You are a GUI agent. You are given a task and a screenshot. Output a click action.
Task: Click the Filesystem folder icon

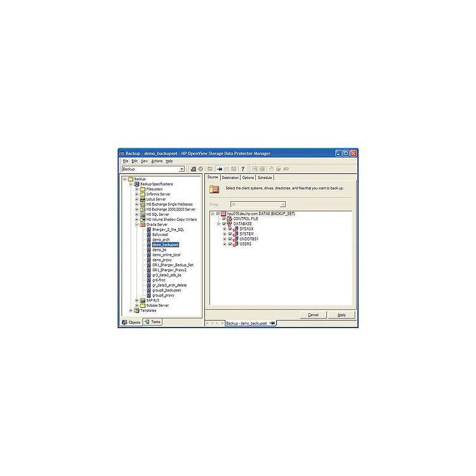click(143, 189)
